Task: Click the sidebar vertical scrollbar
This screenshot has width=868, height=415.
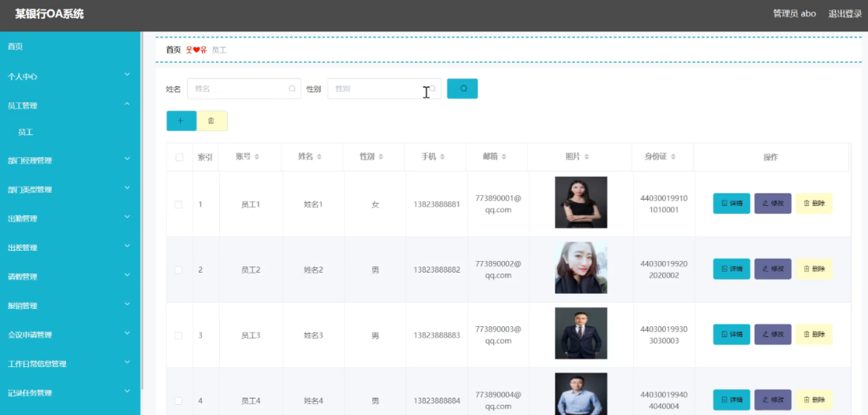Action: coord(142,211)
